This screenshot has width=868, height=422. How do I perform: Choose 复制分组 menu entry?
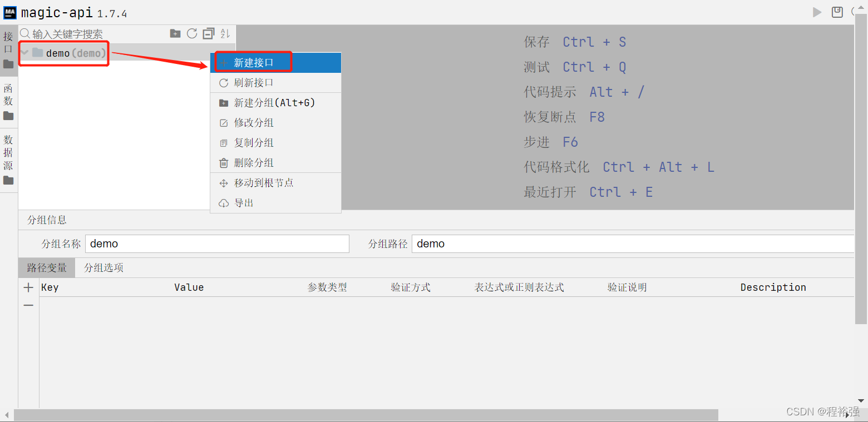tap(275, 143)
